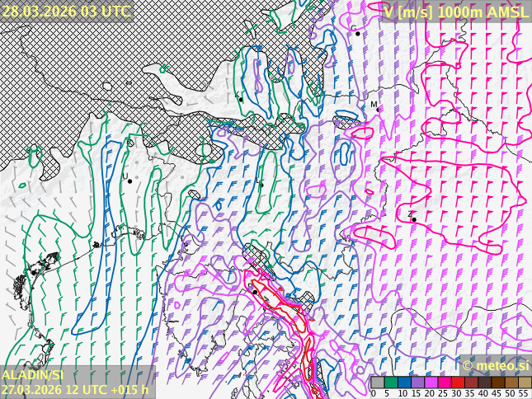Select the purple 15 m/s legend swatch

click(417, 383)
